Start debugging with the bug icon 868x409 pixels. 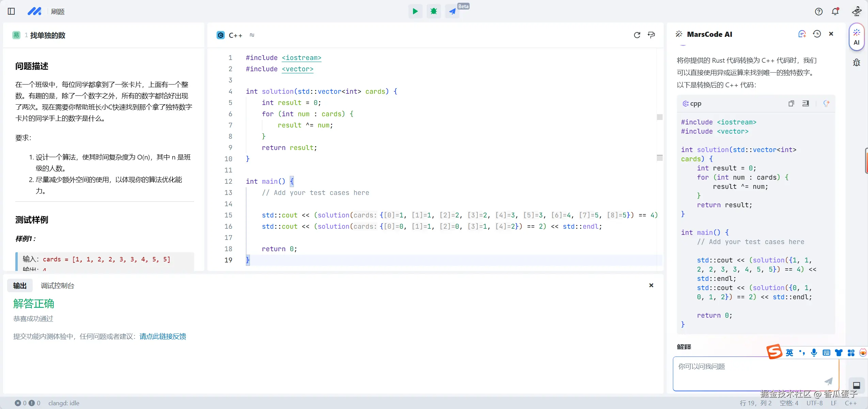click(x=433, y=11)
